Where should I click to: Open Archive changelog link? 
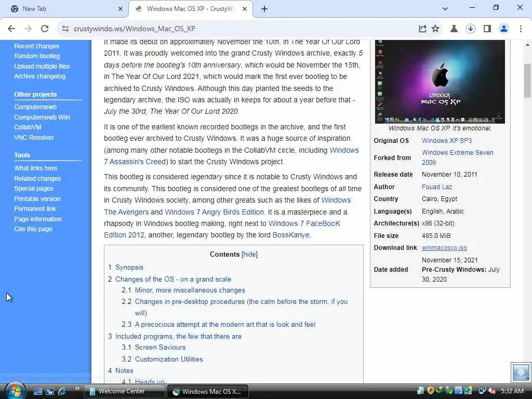(39, 76)
